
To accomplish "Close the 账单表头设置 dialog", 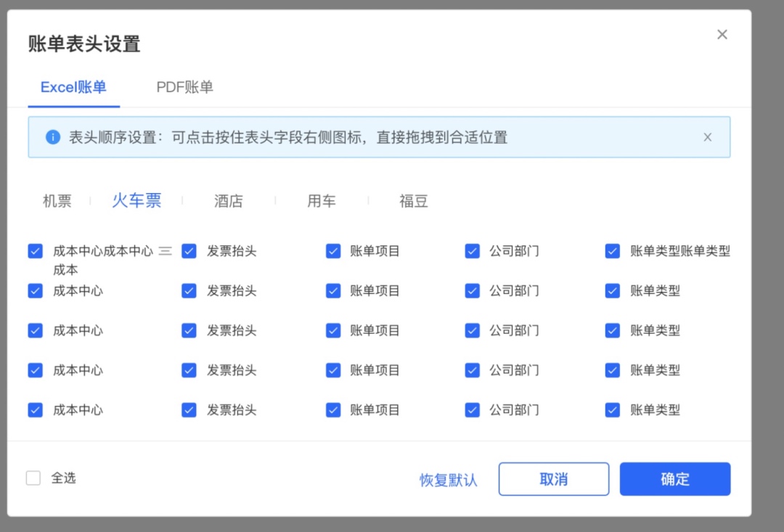I will [722, 35].
